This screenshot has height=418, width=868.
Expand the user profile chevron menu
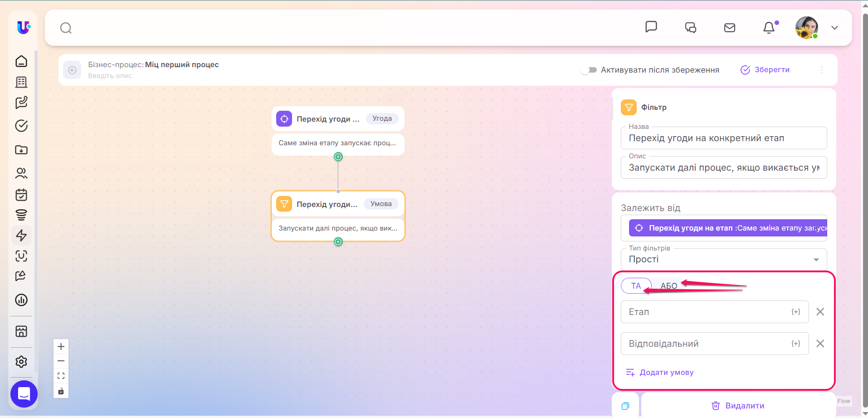(834, 28)
